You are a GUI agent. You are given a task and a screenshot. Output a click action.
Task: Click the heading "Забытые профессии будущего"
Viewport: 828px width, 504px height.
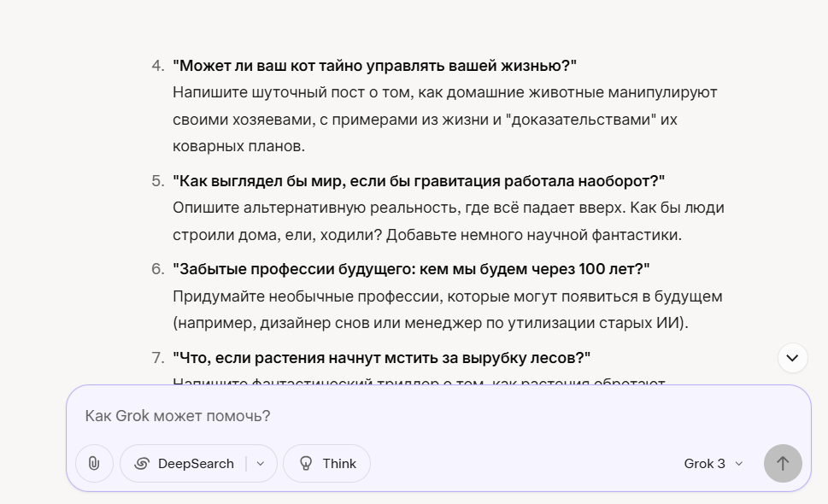[411, 269]
